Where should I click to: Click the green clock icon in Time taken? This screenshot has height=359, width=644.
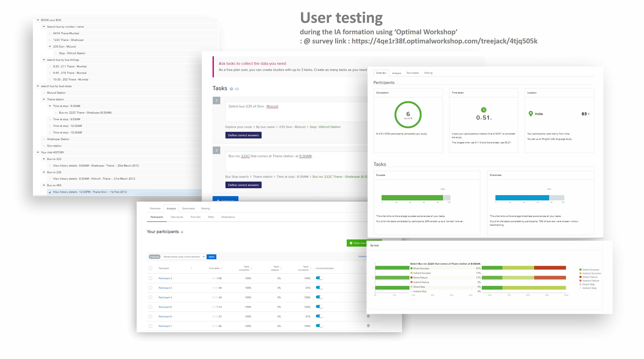[x=483, y=110]
